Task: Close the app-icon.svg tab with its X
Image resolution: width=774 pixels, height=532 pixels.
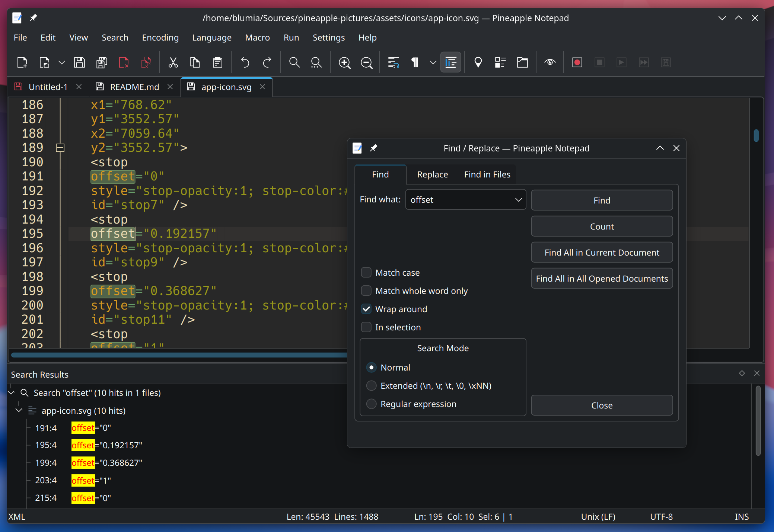Action: [x=262, y=87]
